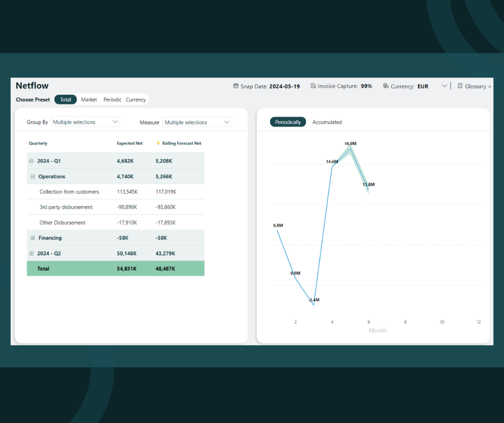Screen dimensions: 504x423
Task: Collapse the 2024 - Q1 row
Action: (31, 161)
